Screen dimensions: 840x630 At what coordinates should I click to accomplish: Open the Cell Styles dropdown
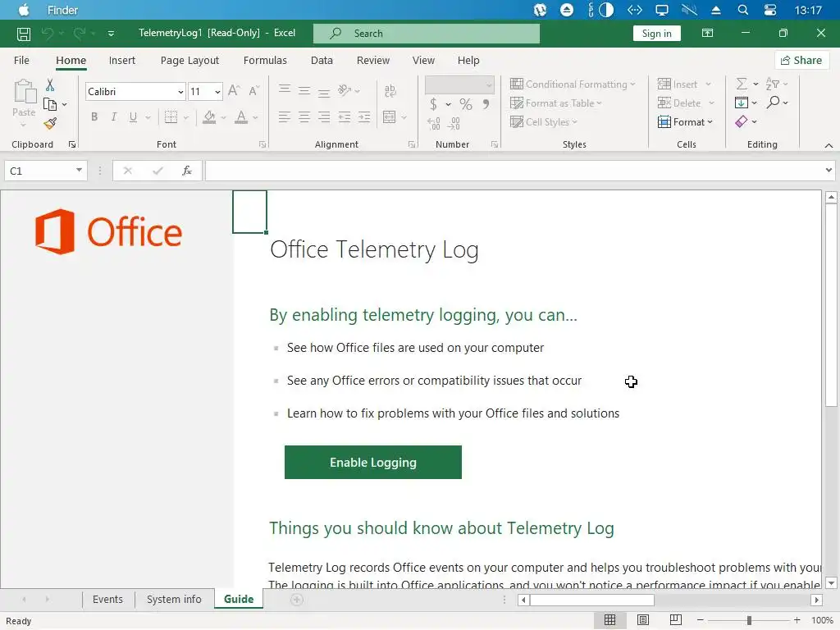coord(544,121)
